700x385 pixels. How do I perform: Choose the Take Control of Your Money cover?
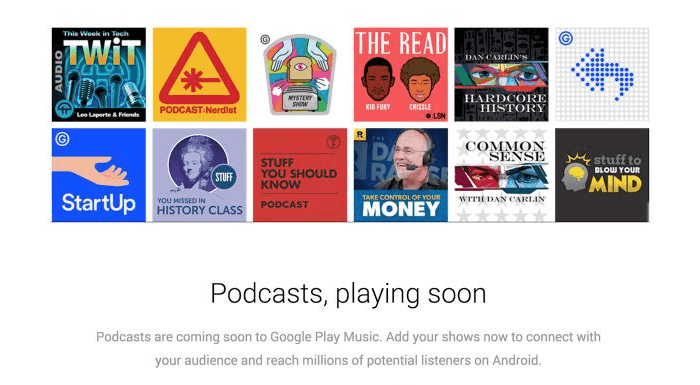[401, 175]
